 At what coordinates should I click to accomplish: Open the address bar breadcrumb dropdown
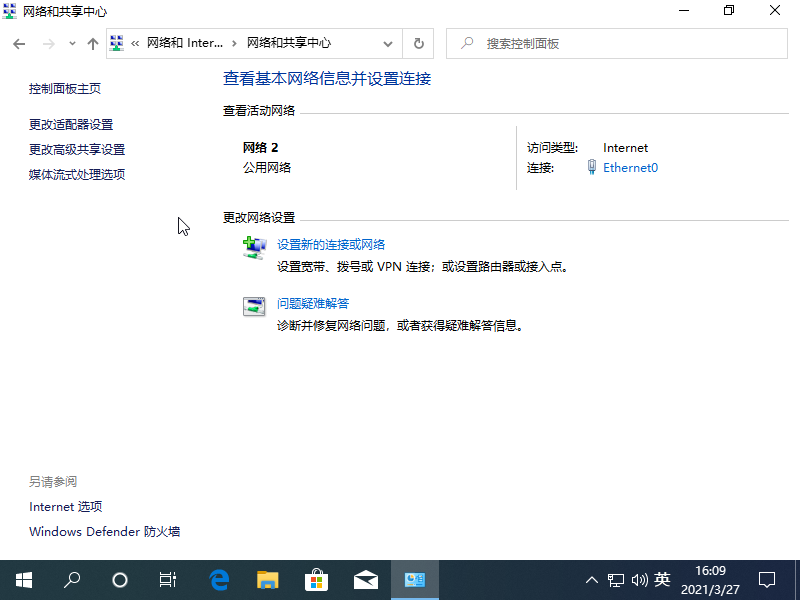[x=388, y=43]
